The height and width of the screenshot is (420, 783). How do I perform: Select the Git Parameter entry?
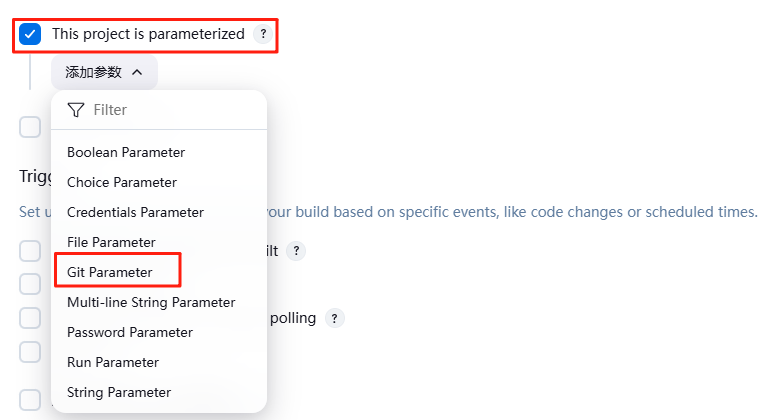coord(110,272)
